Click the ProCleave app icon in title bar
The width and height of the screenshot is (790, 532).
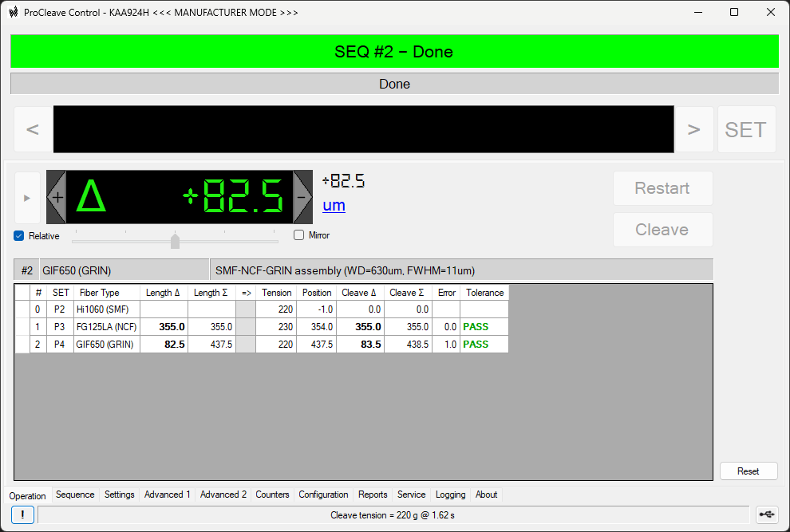[14, 12]
